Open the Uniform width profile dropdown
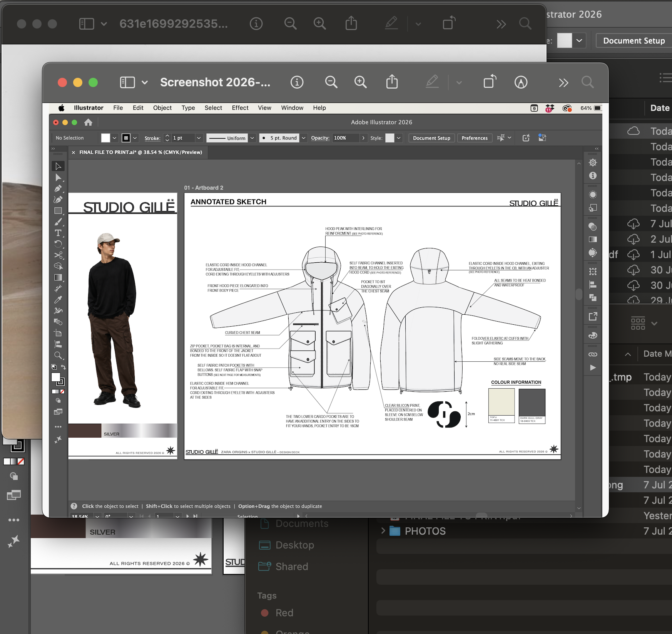The width and height of the screenshot is (672, 634). click(252, 138)
